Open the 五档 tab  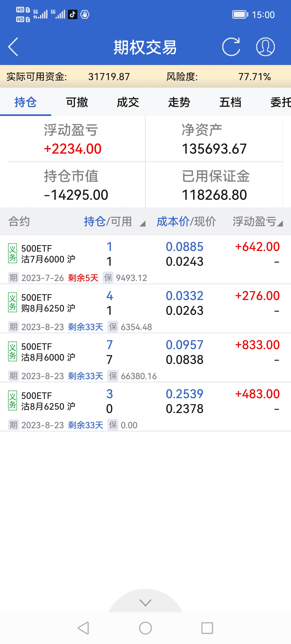click(230, 102)
